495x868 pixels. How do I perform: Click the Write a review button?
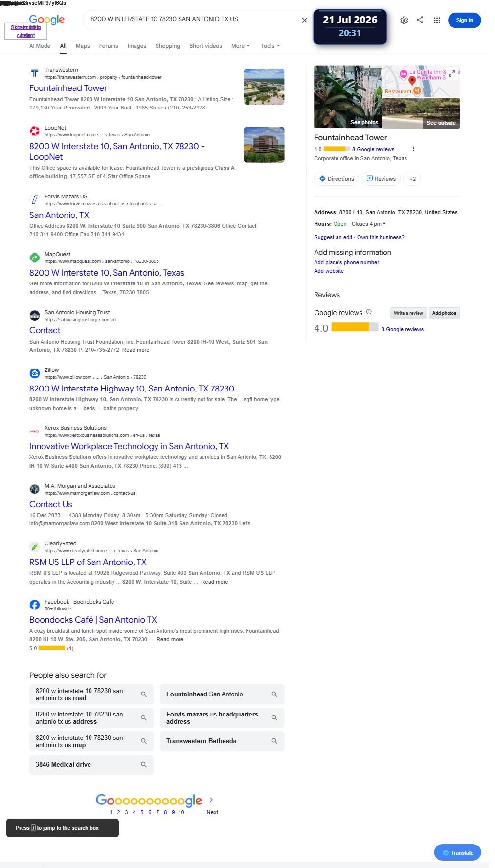408,313
